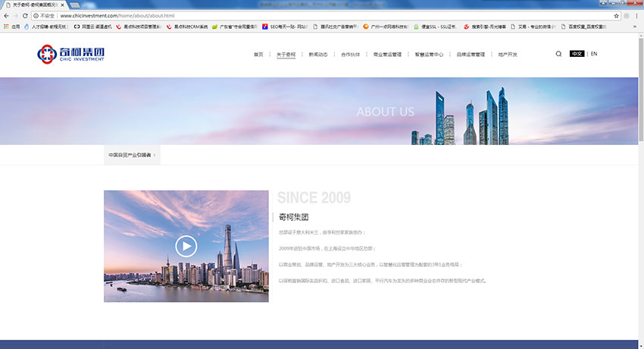The image size is (644, 349).
Task: Open 地产开发 in the site navigation
Action: 508,55
